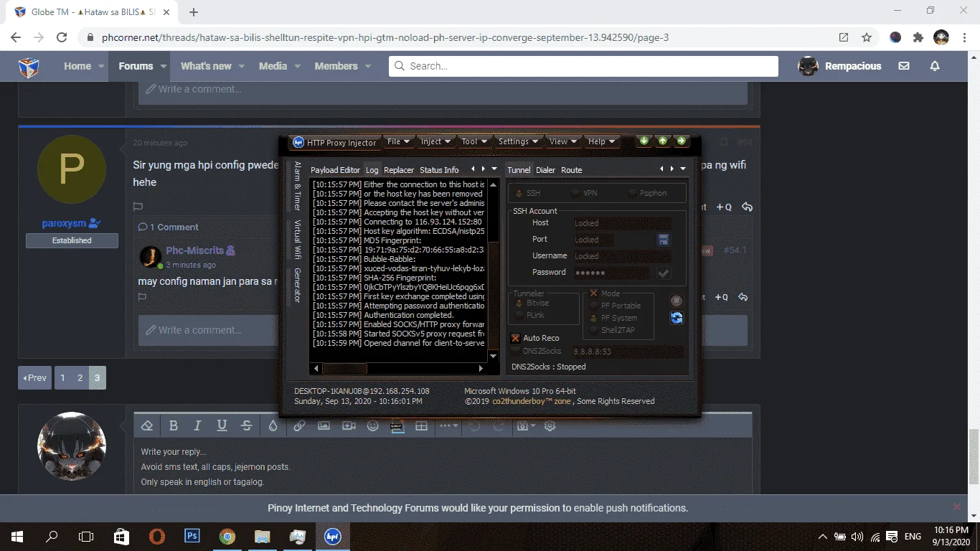Screen dimensions: 980x551
Task: Insert an image in reply editor
Action: point(324,425)
